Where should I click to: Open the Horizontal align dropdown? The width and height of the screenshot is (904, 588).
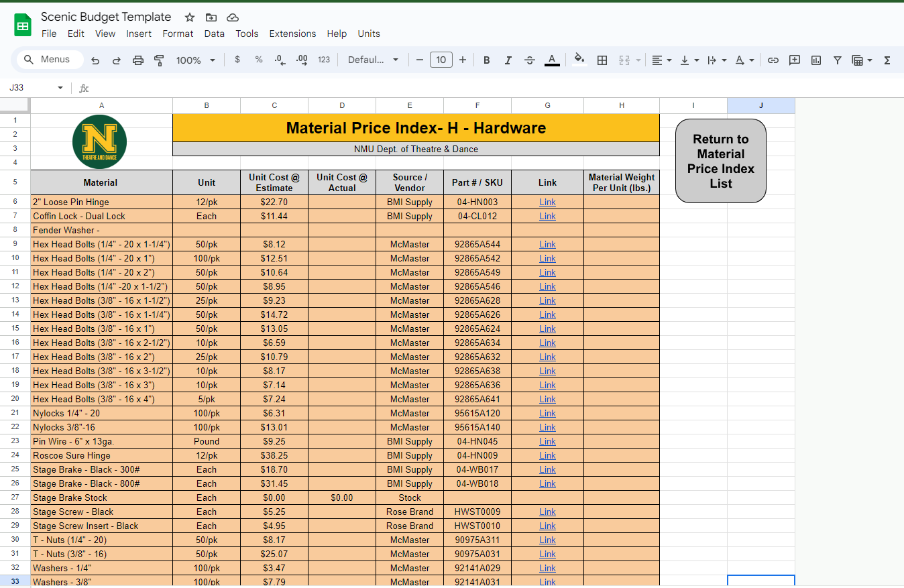coord(662,60)
